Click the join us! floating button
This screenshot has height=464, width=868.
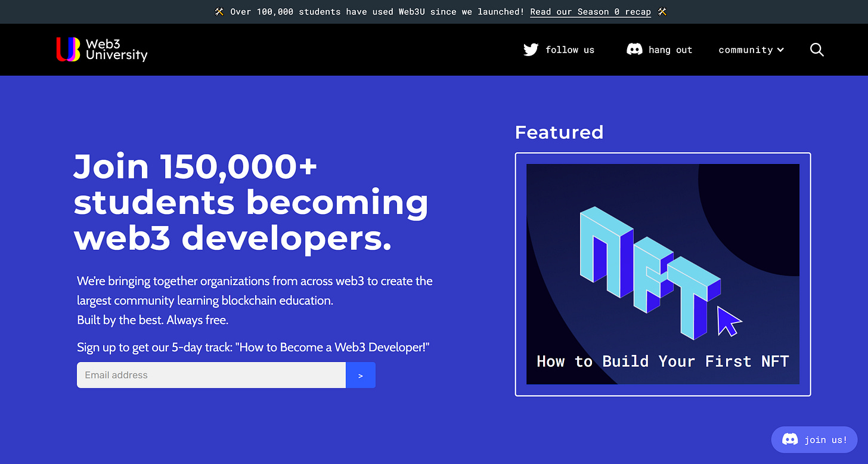(814, 440)
